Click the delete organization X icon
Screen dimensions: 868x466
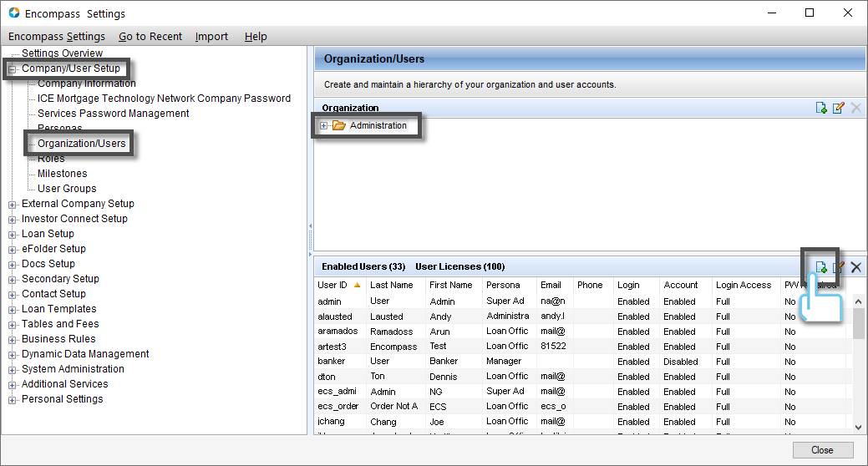pyautogui.click(x=855, y=108)
